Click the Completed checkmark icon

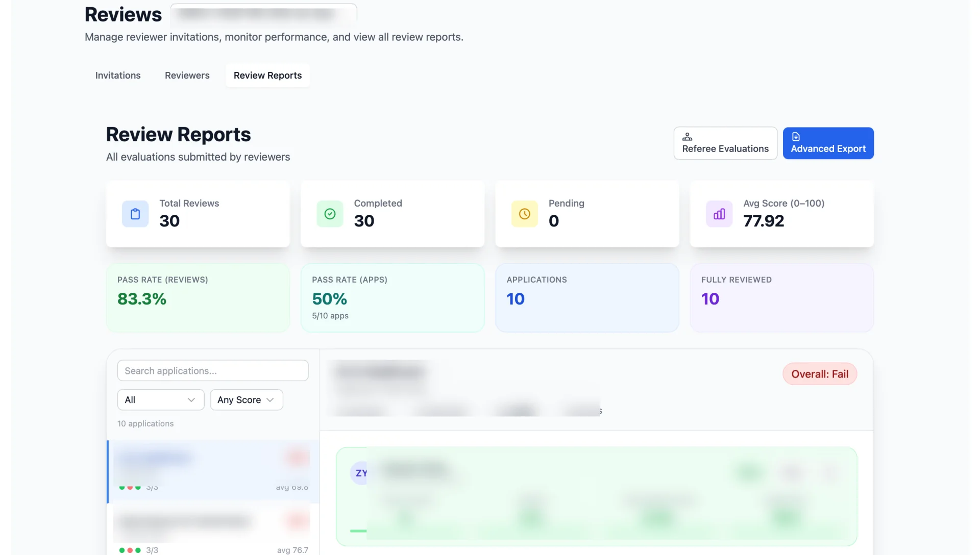tap(330, 214)
